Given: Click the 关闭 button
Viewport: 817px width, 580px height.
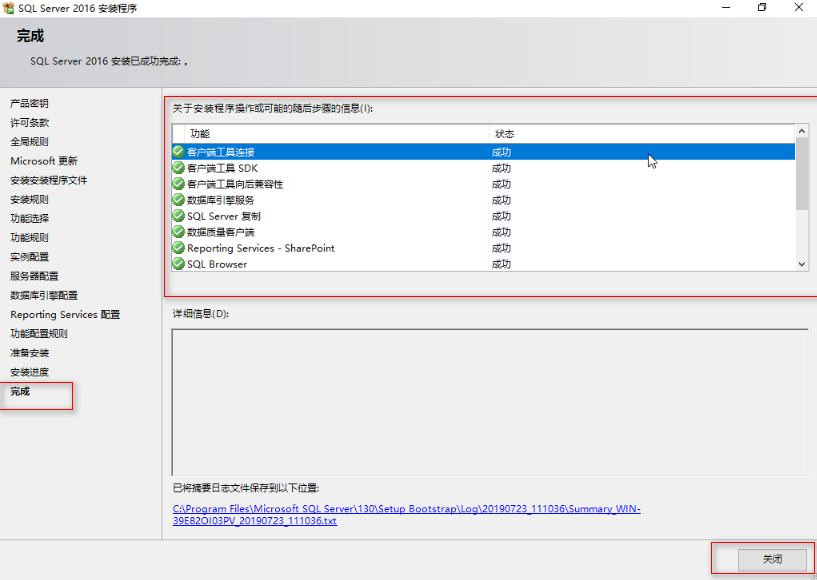Looking at the screenshot, I should 772,559.
